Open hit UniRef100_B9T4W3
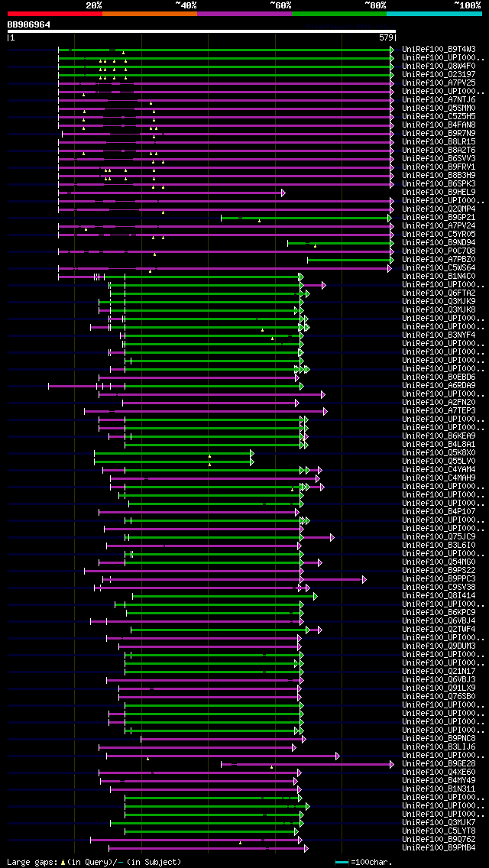The width and height of the screenshot is (489, 868). click(x=439, y=49)
